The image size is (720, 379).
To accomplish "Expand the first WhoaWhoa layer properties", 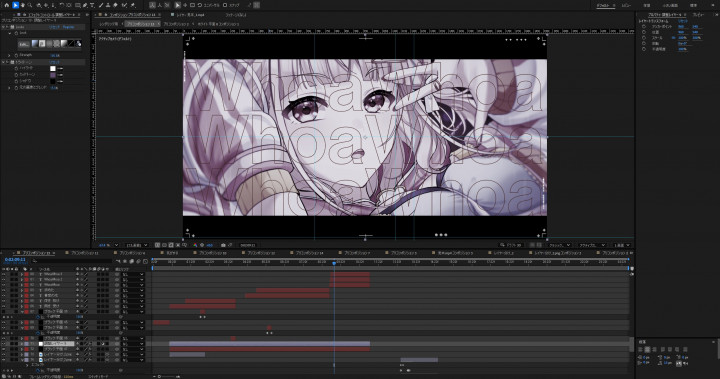I will point(22,274).
